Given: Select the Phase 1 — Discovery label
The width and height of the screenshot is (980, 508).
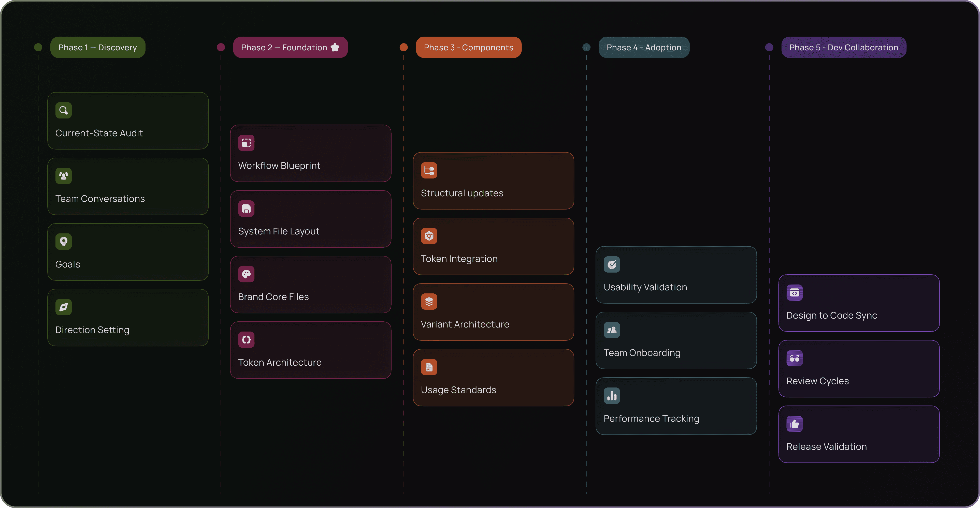Looking at the screenshot, I should pyautogui.click(x=97, y=48).
